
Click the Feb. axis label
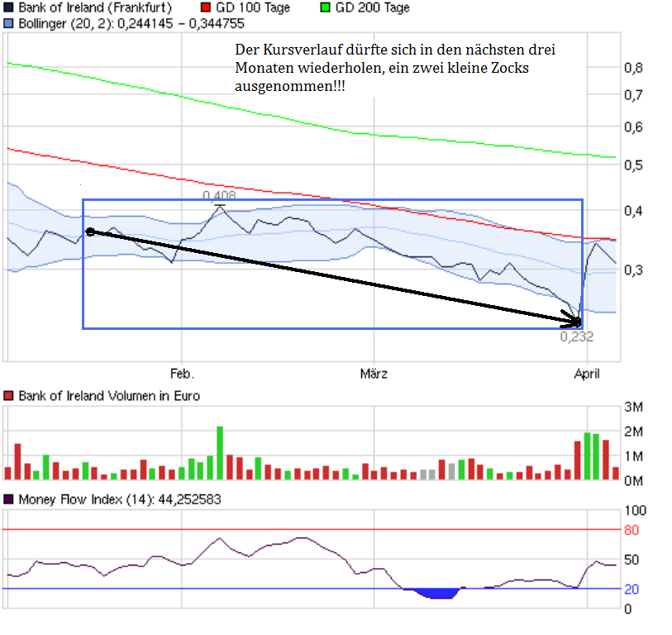182,374
